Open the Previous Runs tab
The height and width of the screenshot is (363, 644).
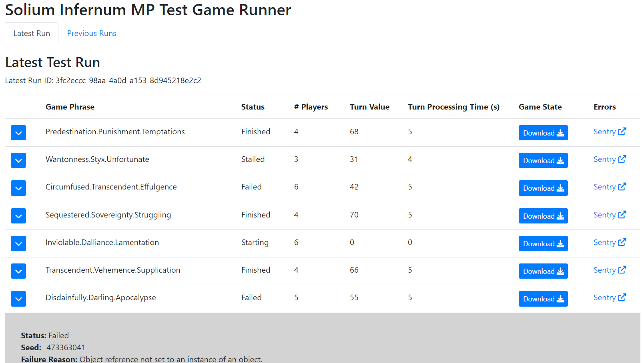(x=92, y=33)
